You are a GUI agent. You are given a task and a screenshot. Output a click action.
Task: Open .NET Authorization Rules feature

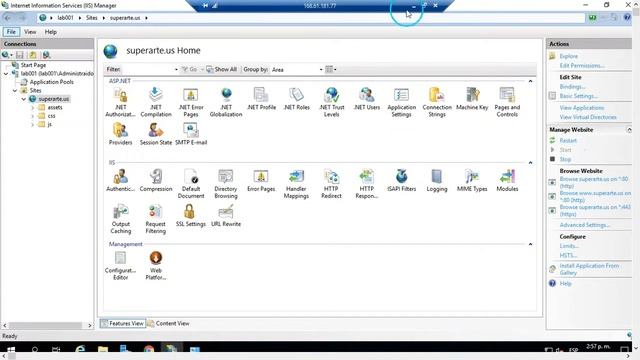tap(120, 102)
